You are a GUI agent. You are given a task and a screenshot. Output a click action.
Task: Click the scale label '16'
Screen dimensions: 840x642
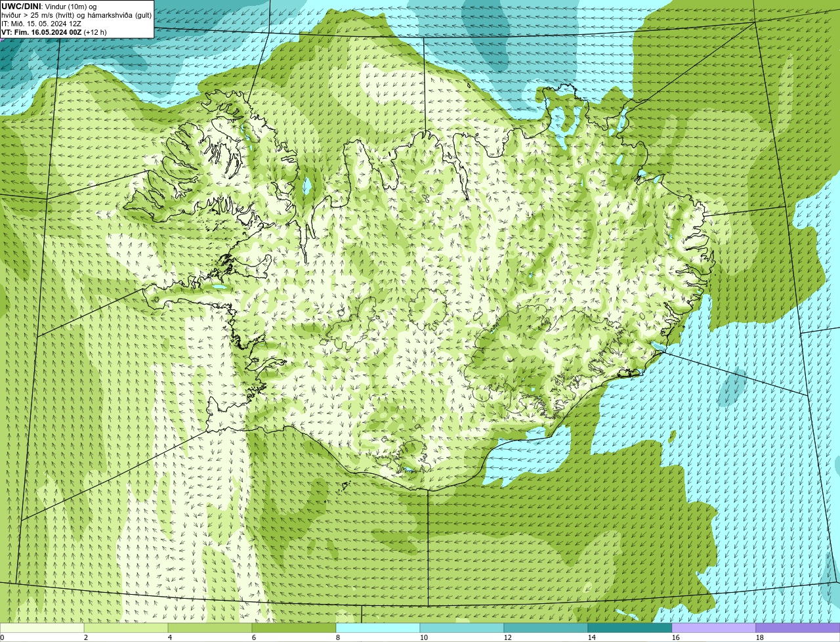point(676,637)
